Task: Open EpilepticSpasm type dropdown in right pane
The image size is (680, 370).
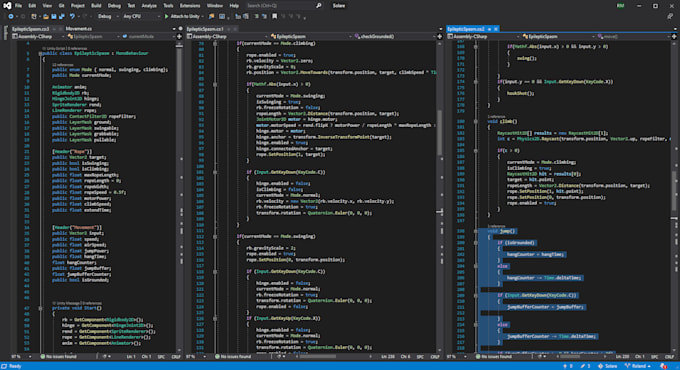Action: pyautogui.click(x=558, y=36)
